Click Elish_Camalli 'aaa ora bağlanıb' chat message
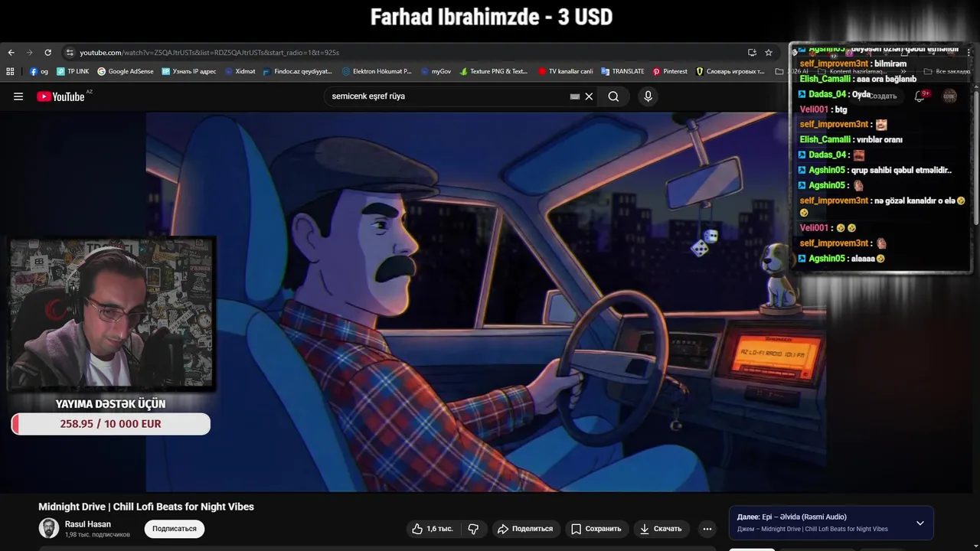Image resolution: width=980 pixels, height=551 pixels. (857, 79)
